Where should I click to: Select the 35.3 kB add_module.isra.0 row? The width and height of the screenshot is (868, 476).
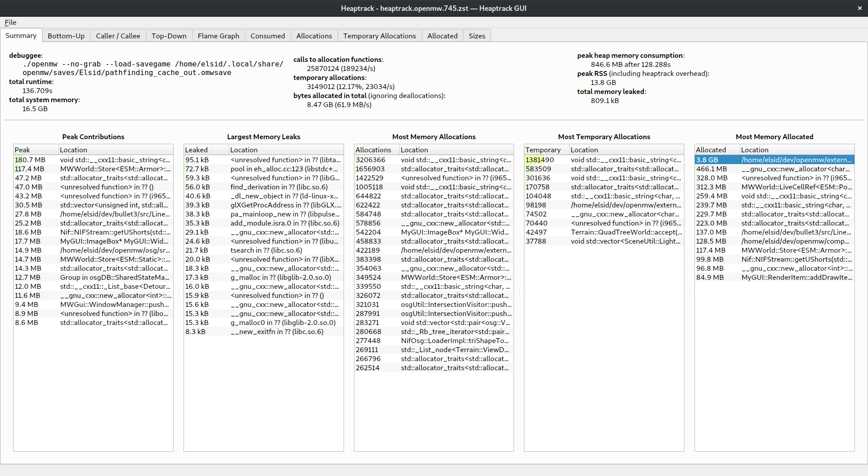pyautogui.click(x=264, y=223)
